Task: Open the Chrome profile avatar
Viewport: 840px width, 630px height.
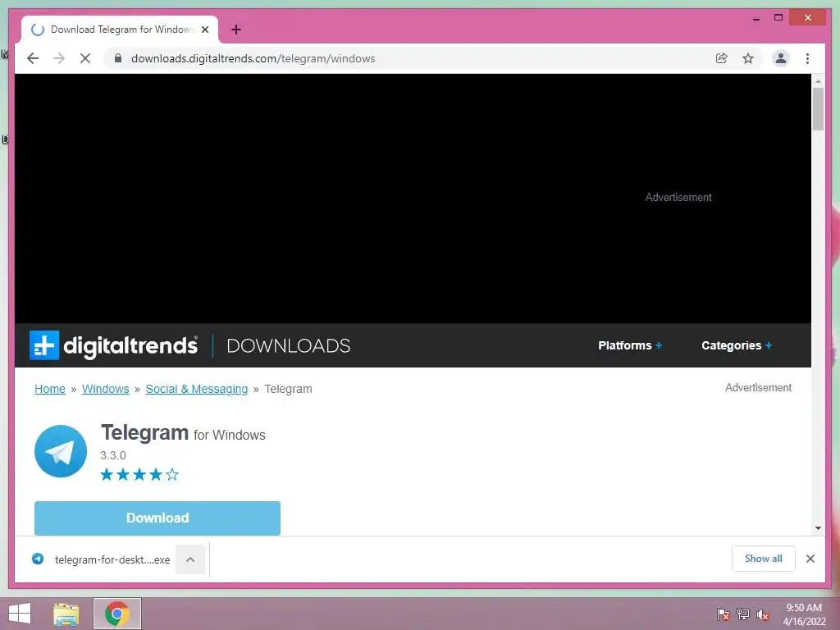Action: pos(781,58)
